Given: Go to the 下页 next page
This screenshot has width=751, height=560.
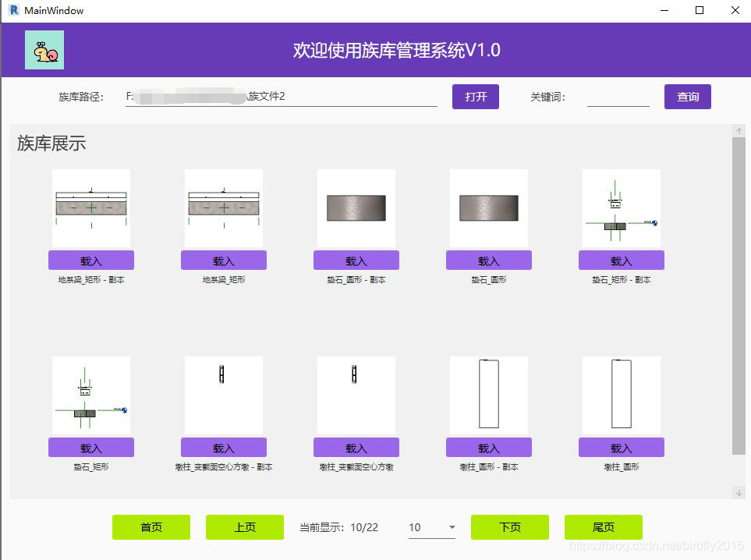Looking at the screenshot, I should coord(509,527).
